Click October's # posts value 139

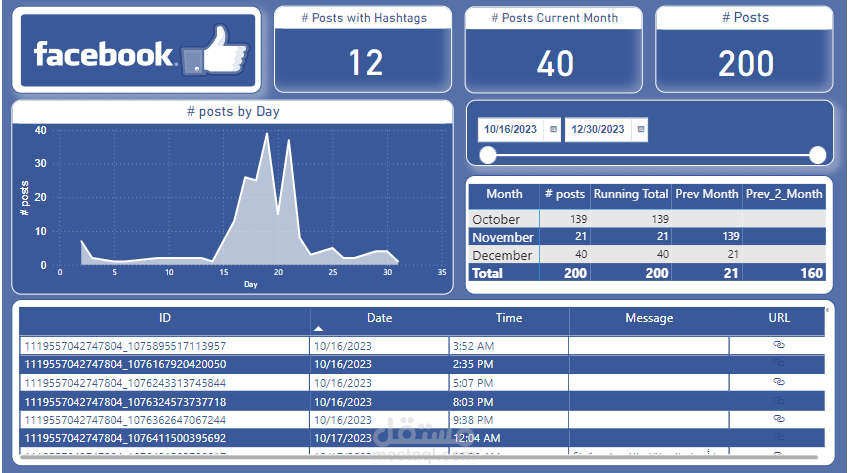[x=578, y=219]
